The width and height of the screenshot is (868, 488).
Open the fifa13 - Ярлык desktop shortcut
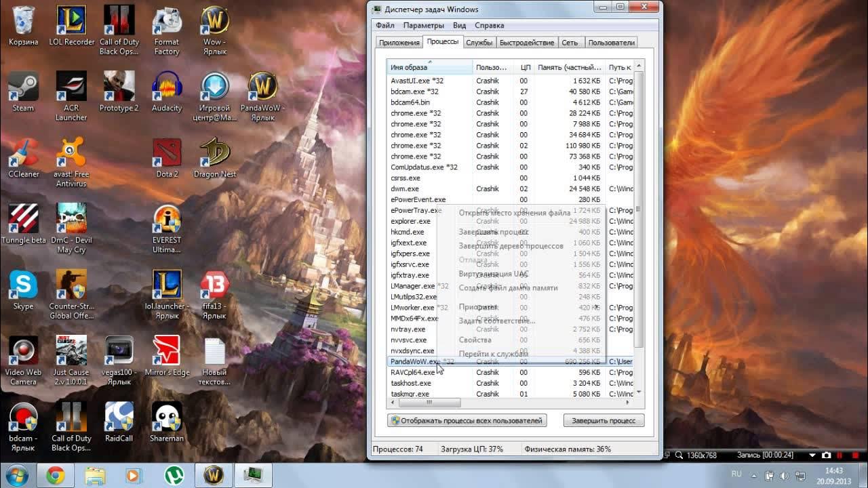214,296
